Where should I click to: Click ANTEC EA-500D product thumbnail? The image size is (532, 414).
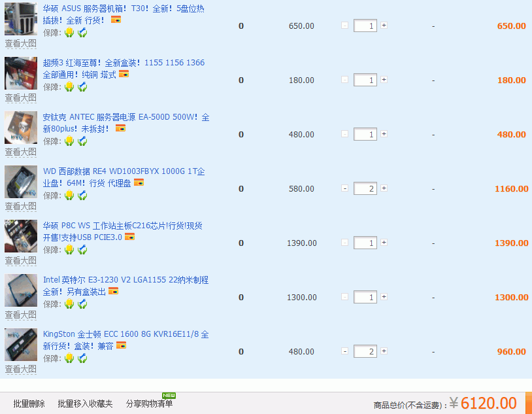[x=21, y=128]
